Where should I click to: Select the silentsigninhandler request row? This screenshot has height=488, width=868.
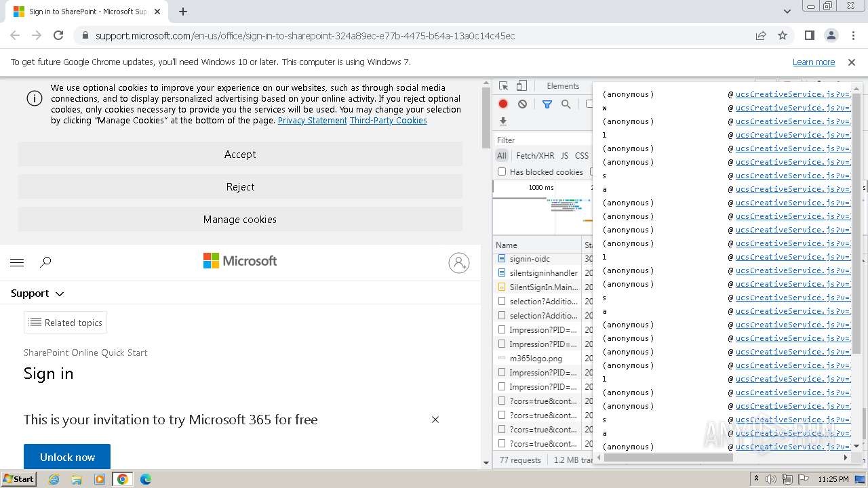pos(537,272)
